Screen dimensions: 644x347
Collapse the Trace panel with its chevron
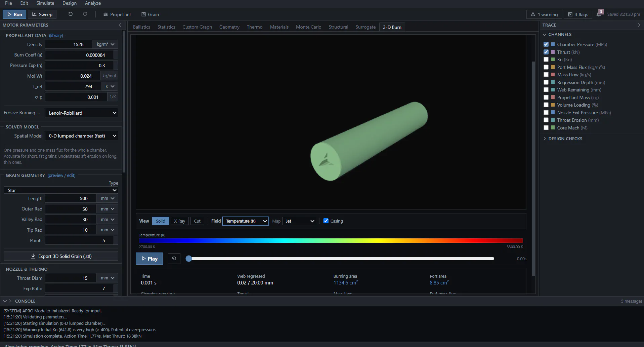point(639,25)
